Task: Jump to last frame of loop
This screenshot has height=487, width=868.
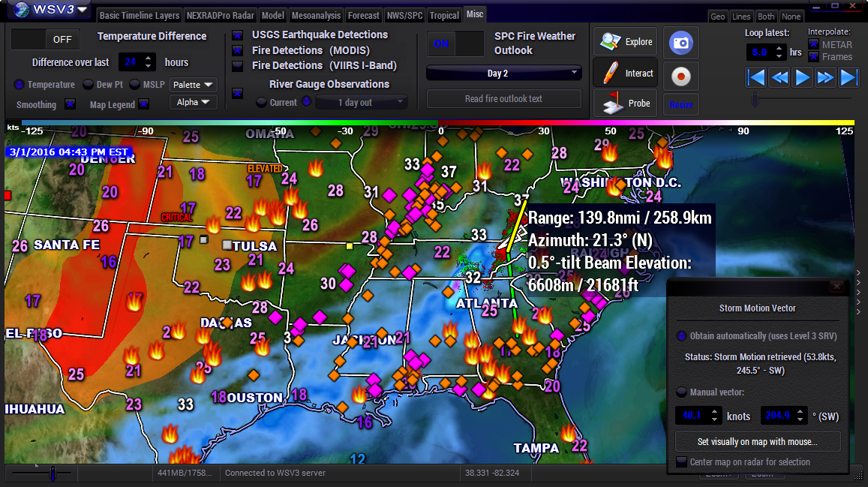Action: tap(848, 77)
